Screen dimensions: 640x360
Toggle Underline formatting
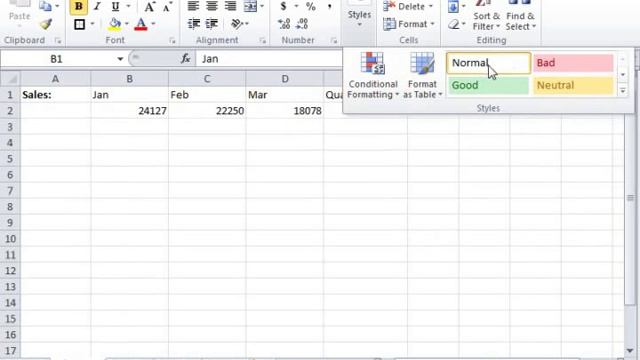(x=116, y=7)
